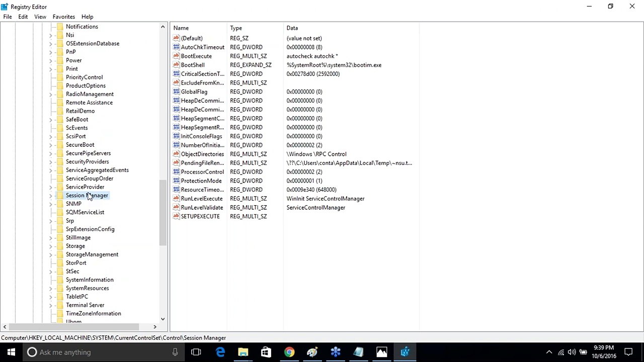The height and width of the screenshot is (362, 644).
Task: Launch Google Chrome from taskbar
Action: click(x=289, y=352)
